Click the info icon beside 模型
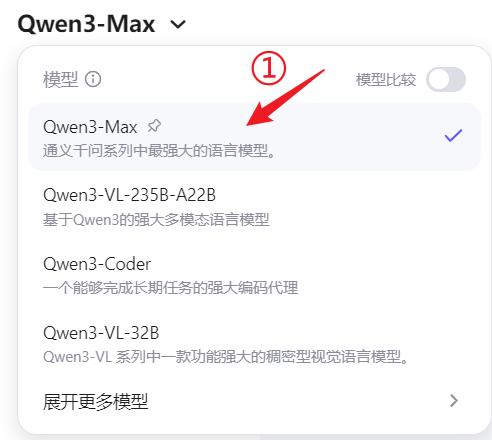This screenshot has width=492, height=440. [93, 80]
